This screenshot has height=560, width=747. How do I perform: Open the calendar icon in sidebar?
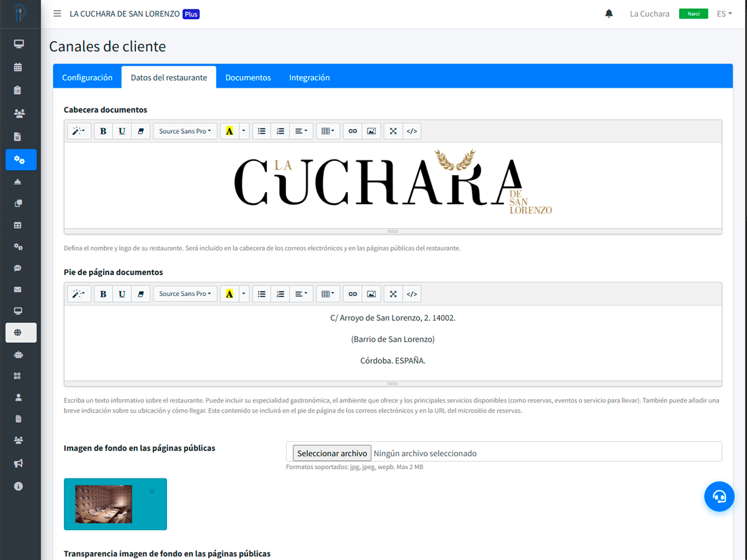coord(18,67)
